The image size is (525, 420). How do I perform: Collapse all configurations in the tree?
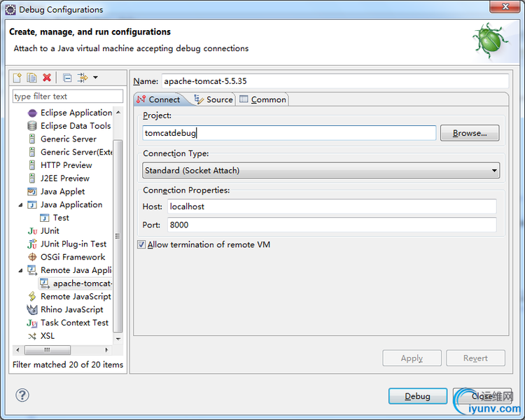point(67,78)
